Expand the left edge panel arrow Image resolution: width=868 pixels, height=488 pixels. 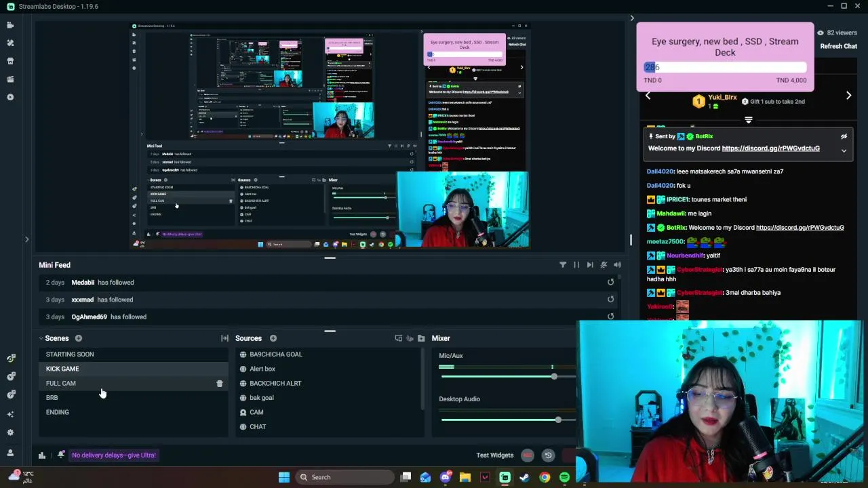tap(27, 239)
